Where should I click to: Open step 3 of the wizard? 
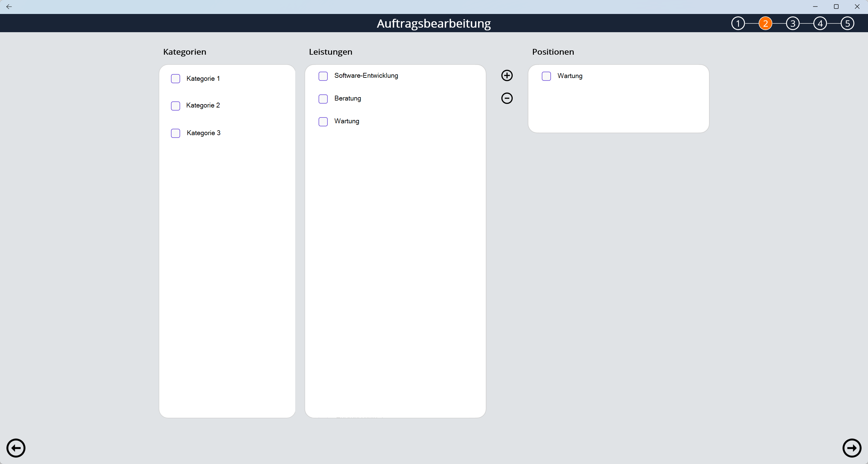pos(793,23)
